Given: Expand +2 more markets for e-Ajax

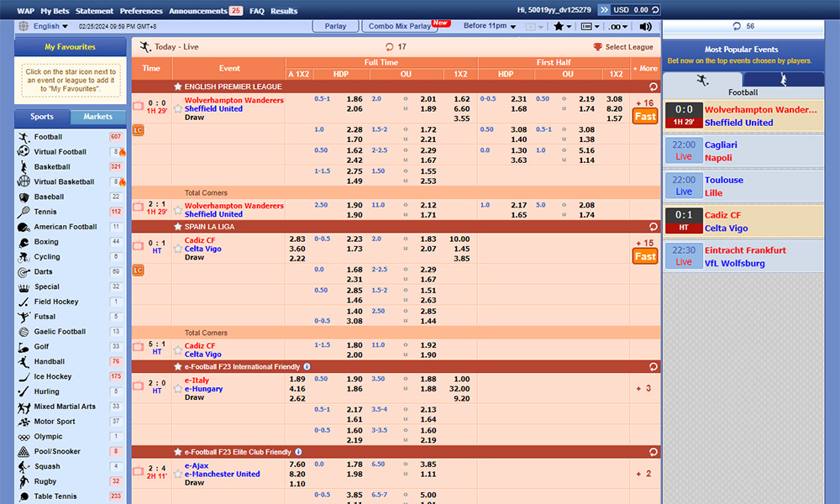Looking at the screenshot, I should pos(644,474).
